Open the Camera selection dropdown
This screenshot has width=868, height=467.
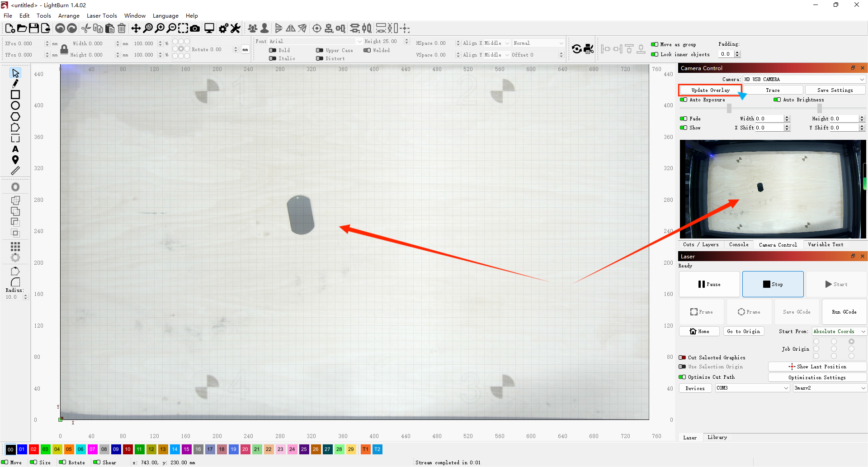(x=804, y=79)
